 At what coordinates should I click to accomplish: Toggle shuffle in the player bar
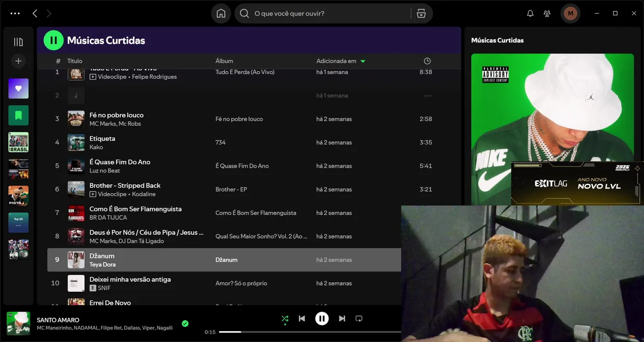click(x=285, y=319)
